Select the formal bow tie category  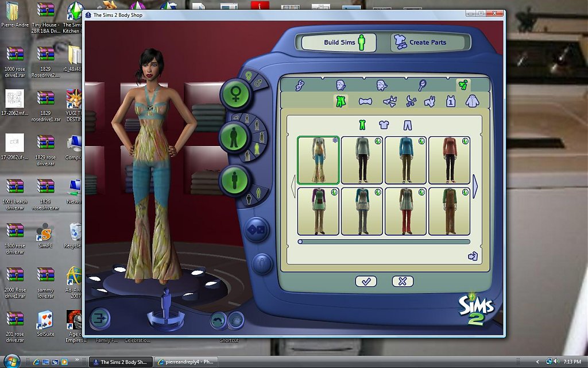pos(365,102)
